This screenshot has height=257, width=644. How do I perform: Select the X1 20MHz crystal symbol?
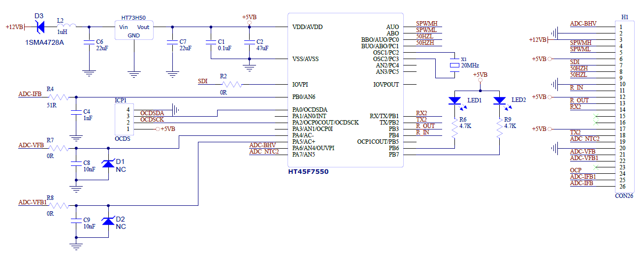tap(454, 65)
